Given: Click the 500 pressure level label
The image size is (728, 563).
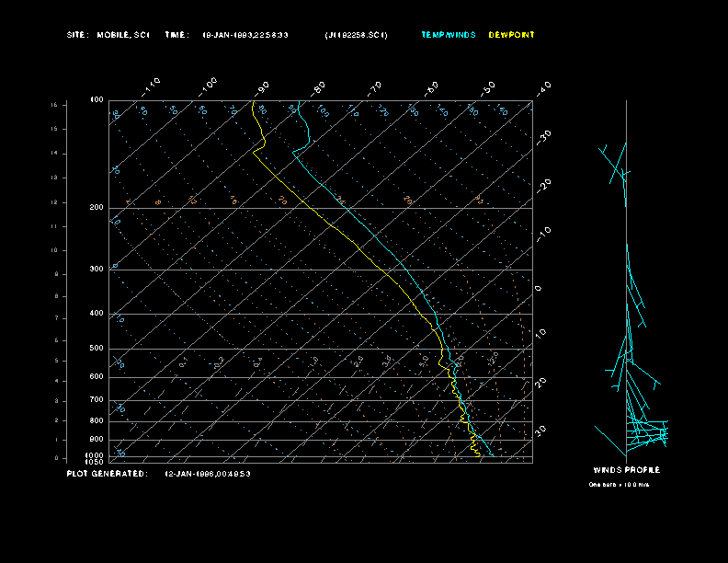Looking at the screenshot, I should (x=97, y=348).
